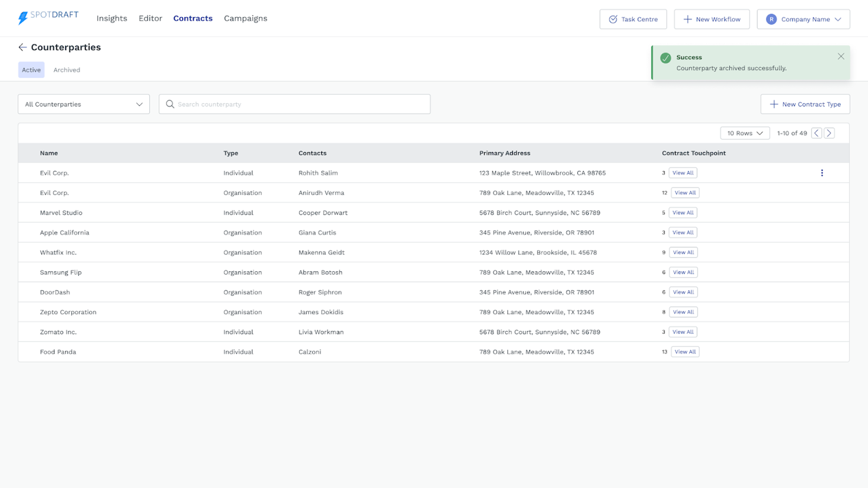
Task: View All touchpoints for Apple California
Action: pos(683,233)
